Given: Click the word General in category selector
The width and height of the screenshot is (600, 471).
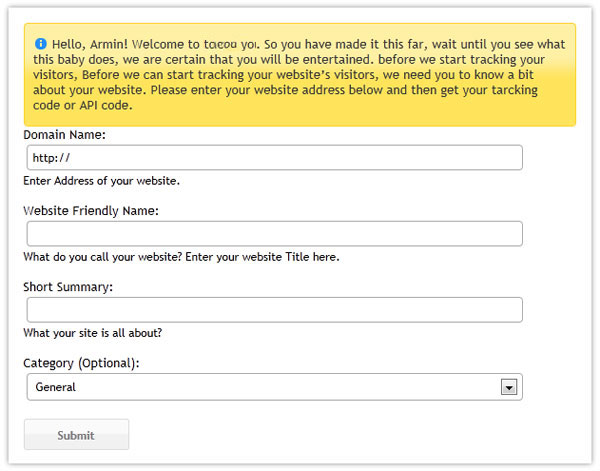Looking at the screenshot, I should [55, 387].
